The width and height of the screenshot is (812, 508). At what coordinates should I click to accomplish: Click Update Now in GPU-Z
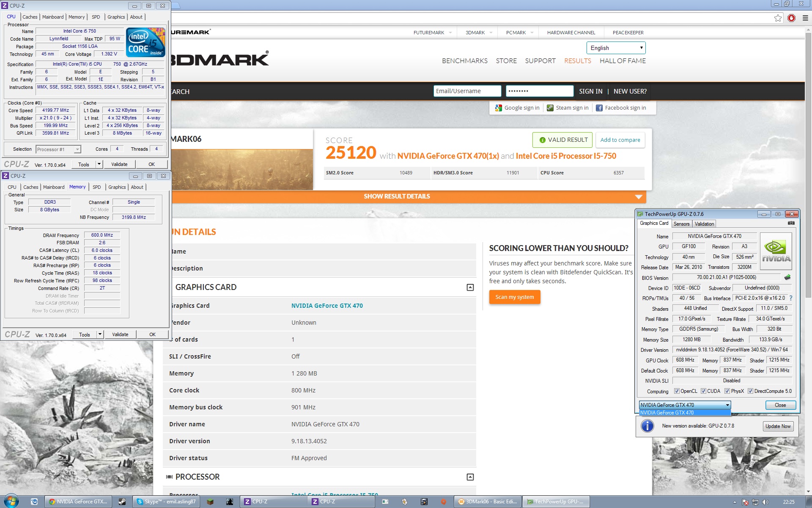click(778, 426)
